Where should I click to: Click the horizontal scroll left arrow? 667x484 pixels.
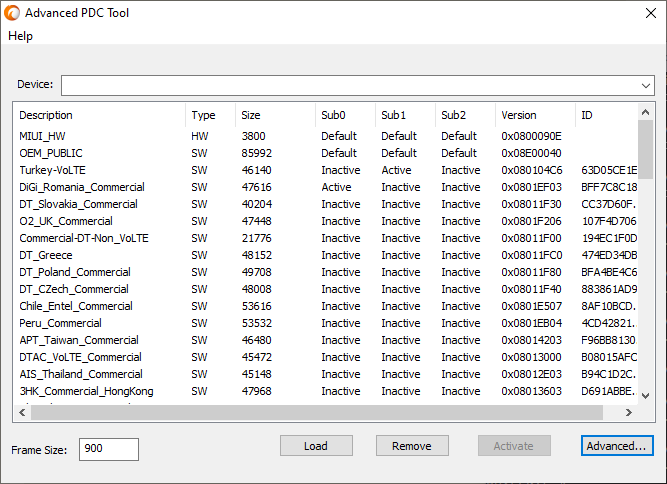pos(22,412)
